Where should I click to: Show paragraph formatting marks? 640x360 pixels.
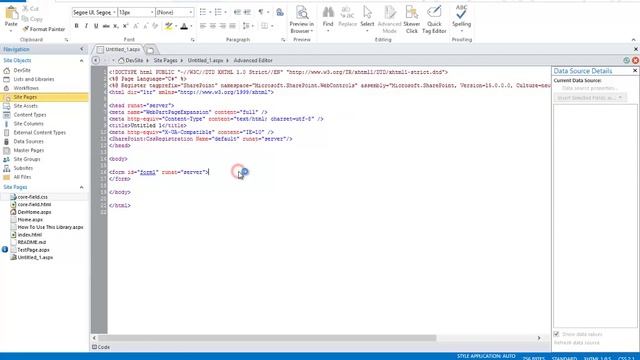click(x=261, y=12)
